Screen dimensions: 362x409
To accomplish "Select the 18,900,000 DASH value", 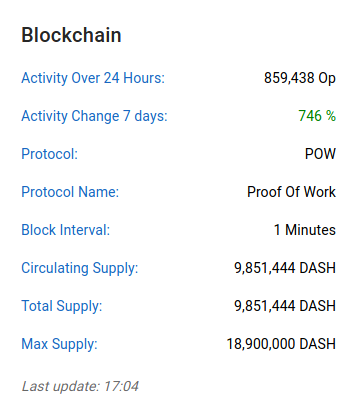I will pyautogui.click(x=281, y=344).
